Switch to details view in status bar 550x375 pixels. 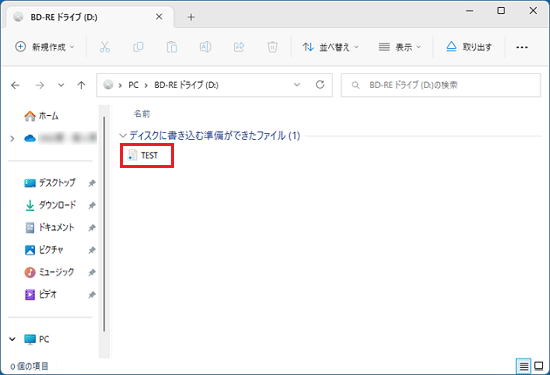tap(524, 367)
